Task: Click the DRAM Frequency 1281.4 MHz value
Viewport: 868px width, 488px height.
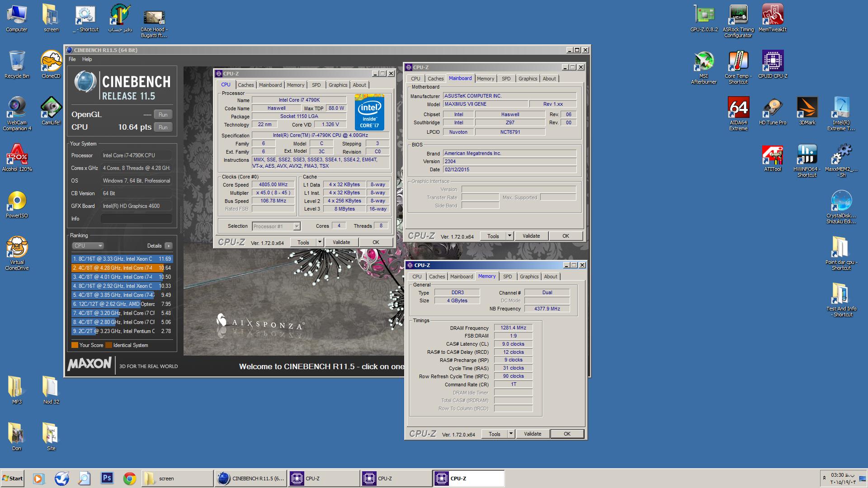Action: coord(513,328)
